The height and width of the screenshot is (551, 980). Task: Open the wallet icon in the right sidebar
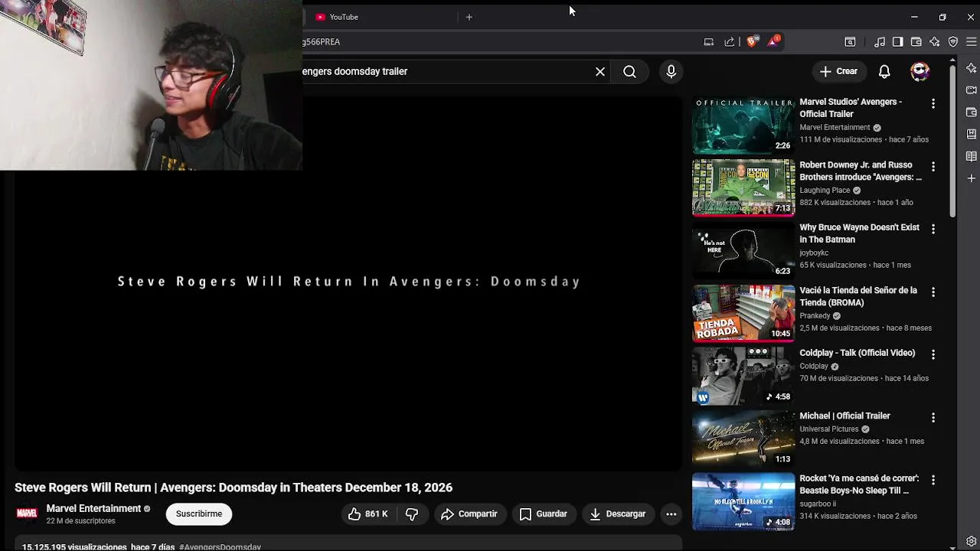[971, 112]
